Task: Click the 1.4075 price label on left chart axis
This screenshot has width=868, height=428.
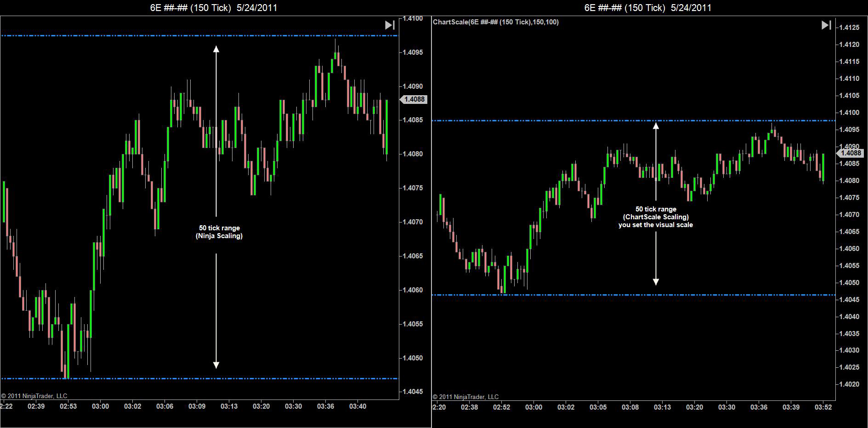Action: pos(413,188)
